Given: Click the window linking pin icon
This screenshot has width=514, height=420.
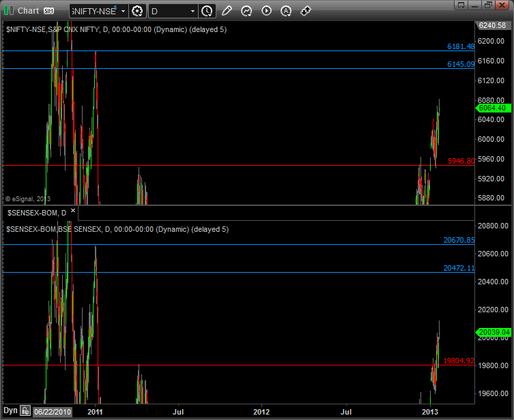Looking at the screenshot, I should (x=306, y=11).
